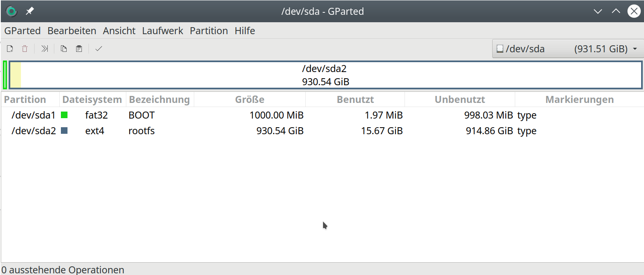Open the Partition menu

(209, 31)
